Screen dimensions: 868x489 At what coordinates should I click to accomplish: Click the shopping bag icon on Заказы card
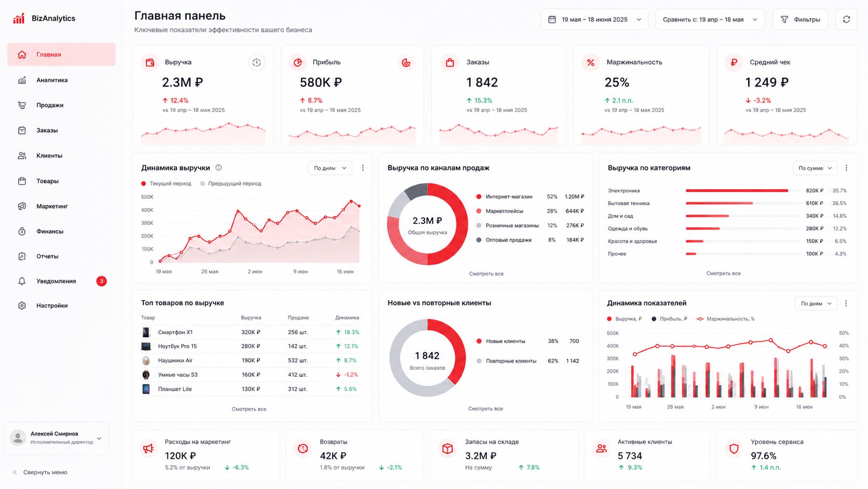tap(450, 62)
